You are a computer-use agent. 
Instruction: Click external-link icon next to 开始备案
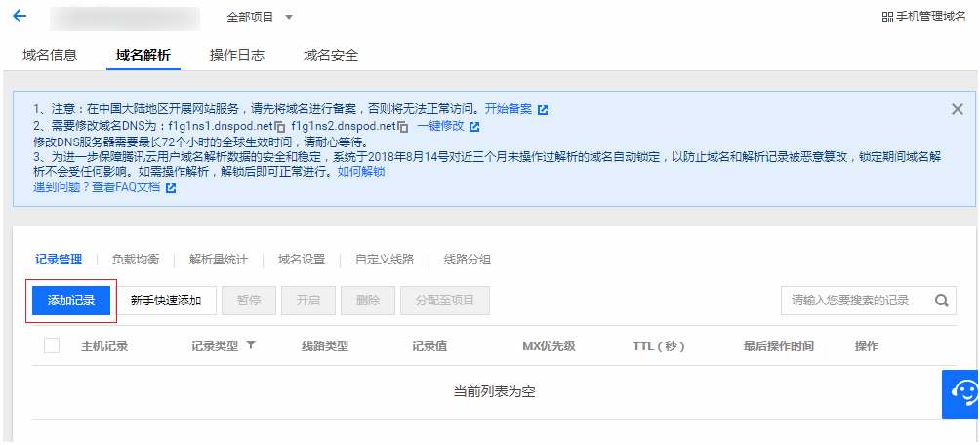(543, 110)
